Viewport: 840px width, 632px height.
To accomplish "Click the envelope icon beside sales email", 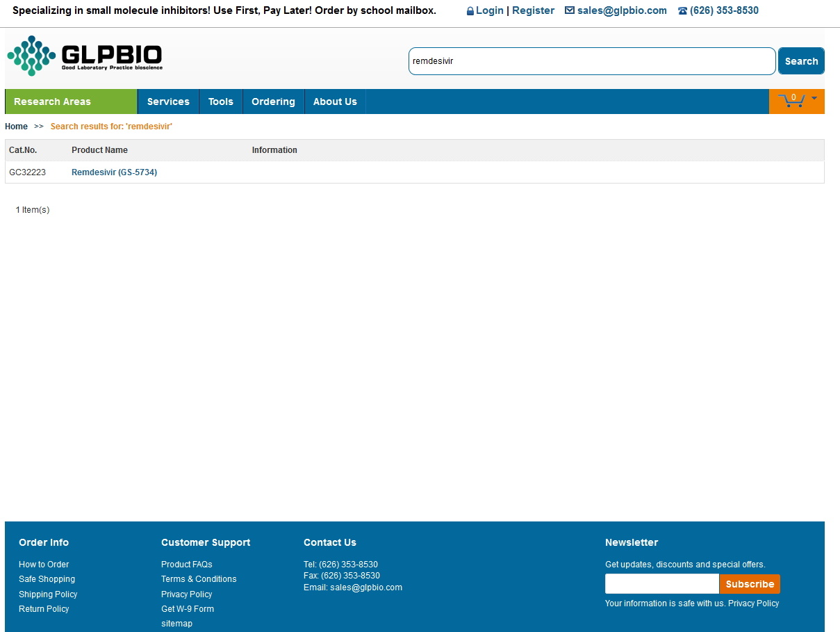I will [x=570, y=10].
